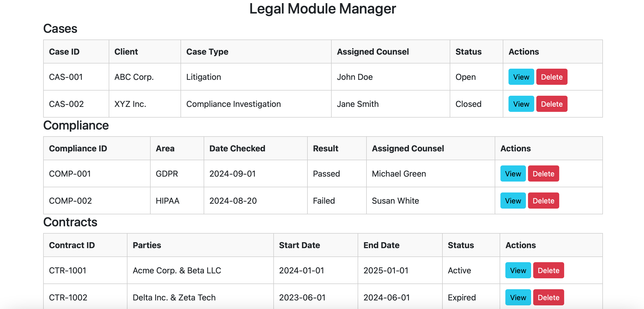Image resolution: width=644 pixels, height=309 pixels.
Task: Click the Parties column header
Action: [x=147, y=245]
